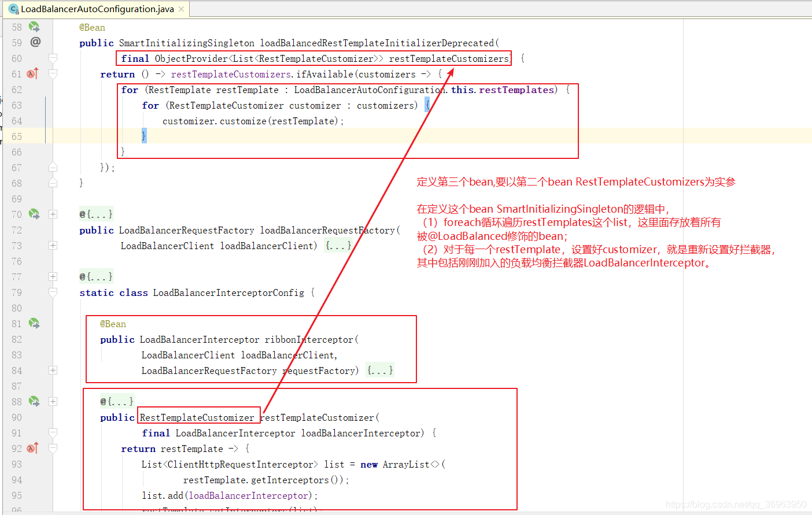812x515 pixels.
Task: Click list.add(loadBalancerInterceptor) on line 95
Action: [227, 495]
